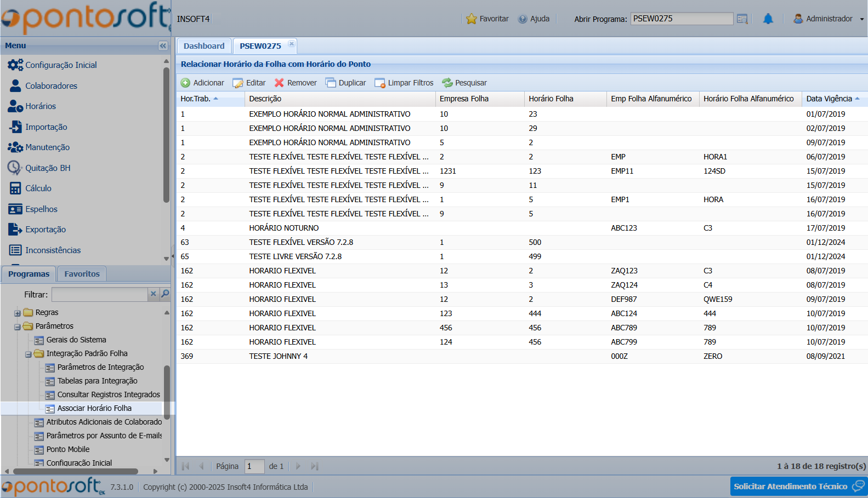The width and height of the screenshot is (868, 498).
Task: Click the Duplicar toolbar icon
Action: tap(331, 83)
